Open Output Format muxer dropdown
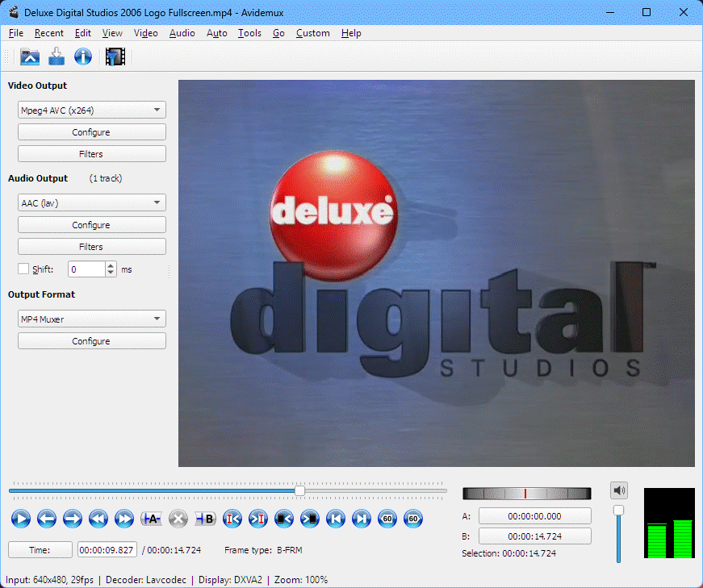Viewport: 703px width, 588px height. 91,319
